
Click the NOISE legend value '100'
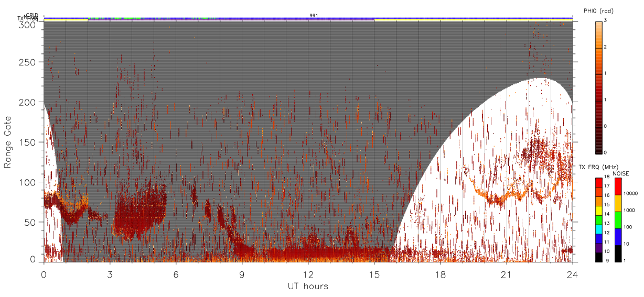point(628,227)
